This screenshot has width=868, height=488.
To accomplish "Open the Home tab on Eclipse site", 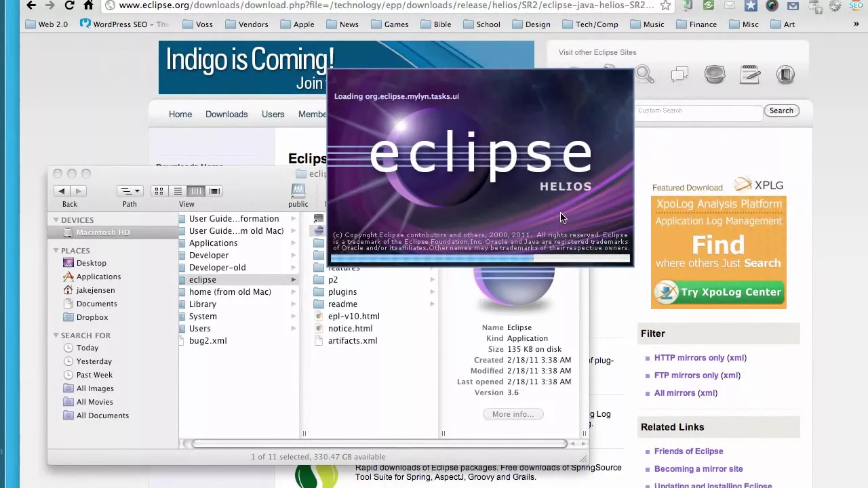I will point(180,115).
